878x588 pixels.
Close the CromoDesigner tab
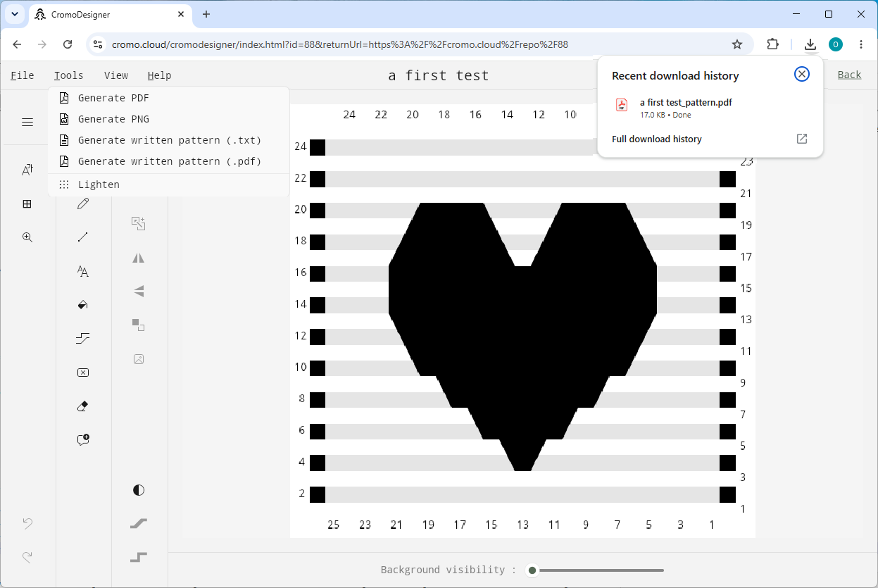coord(181,14)
